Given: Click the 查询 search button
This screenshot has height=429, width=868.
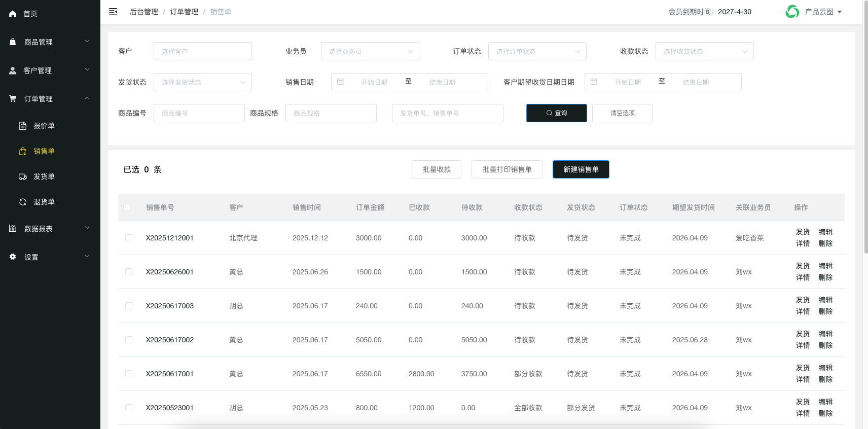Looking at the screenshot, I should coord(557,113).
